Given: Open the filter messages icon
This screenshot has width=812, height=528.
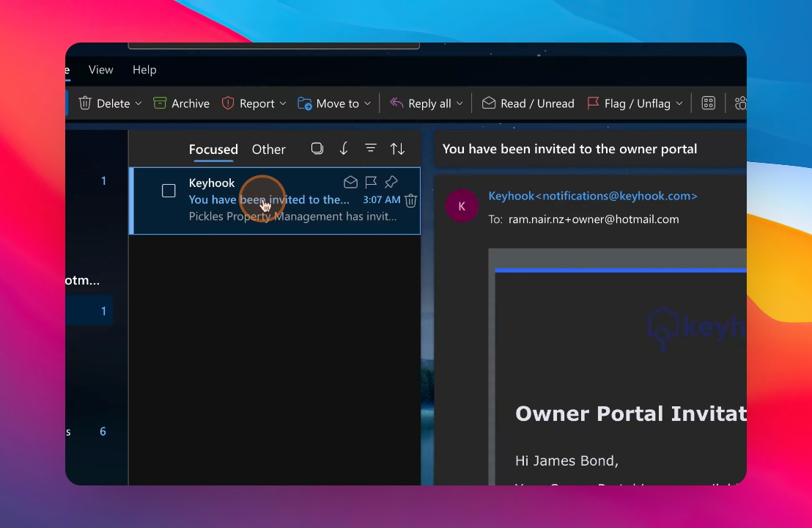Looking at the screenshot, I should 371,148.
